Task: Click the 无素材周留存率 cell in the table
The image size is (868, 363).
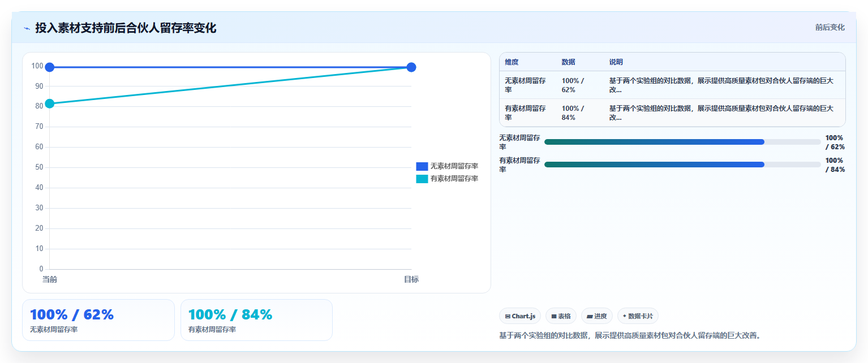Action: pyautogui.click(x=525, y=85)
